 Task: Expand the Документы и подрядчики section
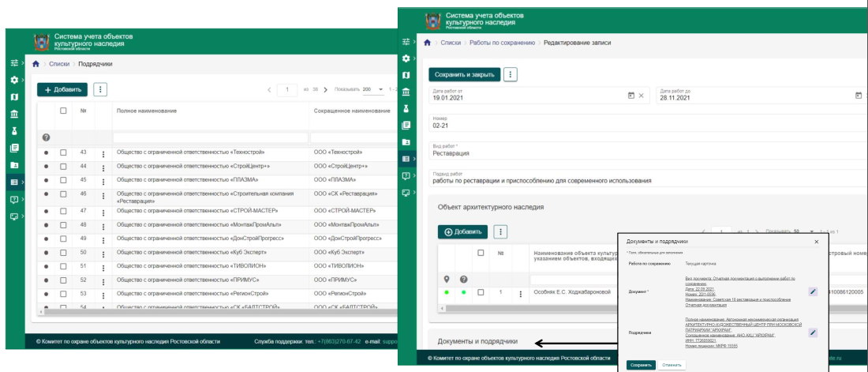[478, 341]
